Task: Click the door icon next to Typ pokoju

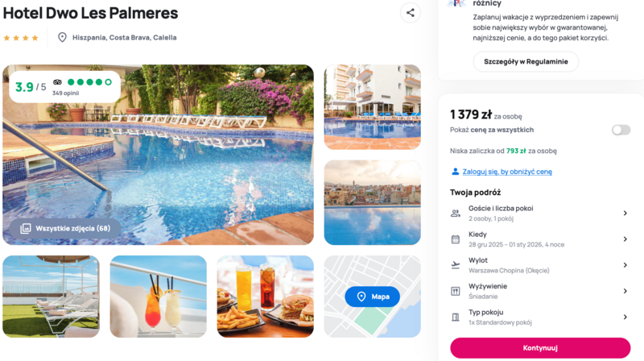Action: pos(456,317)
